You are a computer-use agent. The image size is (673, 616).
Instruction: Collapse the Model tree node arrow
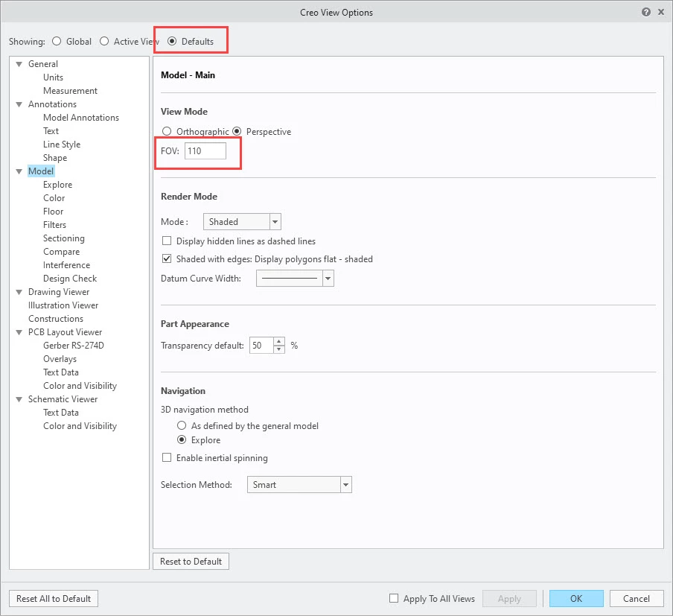(x=19, y=171)
